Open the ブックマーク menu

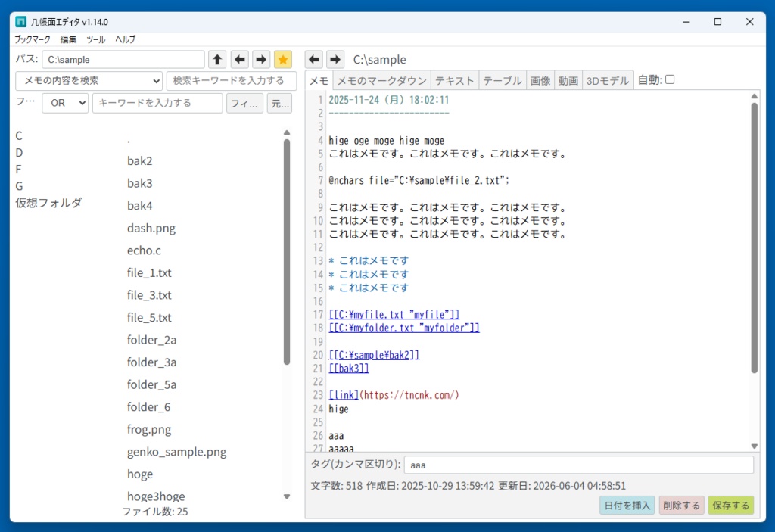[x=33, y=39]
